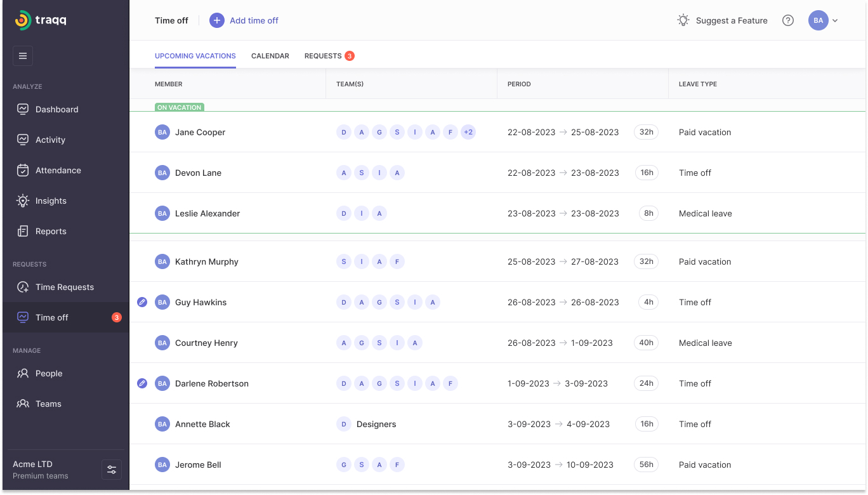Screen dimensions: 868x495
Task: Open the Requests tab
Action: coord(323,56)
